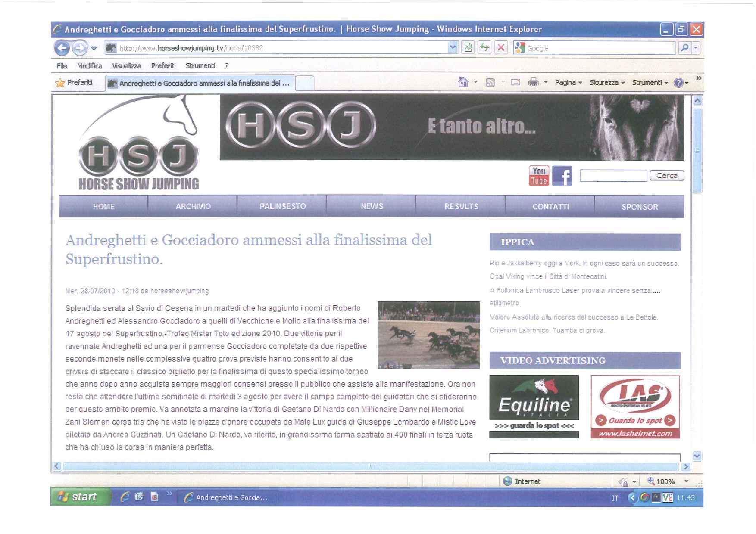Click the article title Andreghetti e Gocciadoro
The width and height of the screenshot is (756, 534).
249,249
